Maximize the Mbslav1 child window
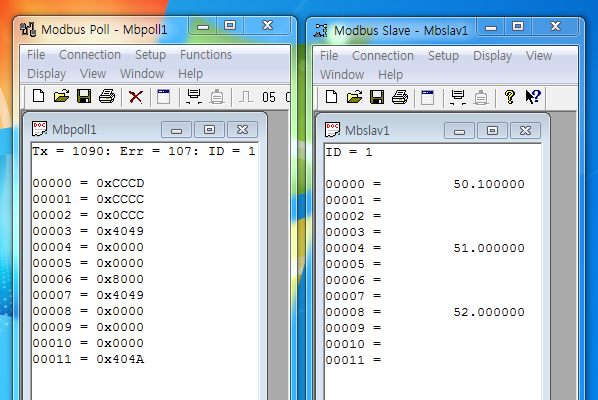598x400 pixels. click(x=492, y=130)
